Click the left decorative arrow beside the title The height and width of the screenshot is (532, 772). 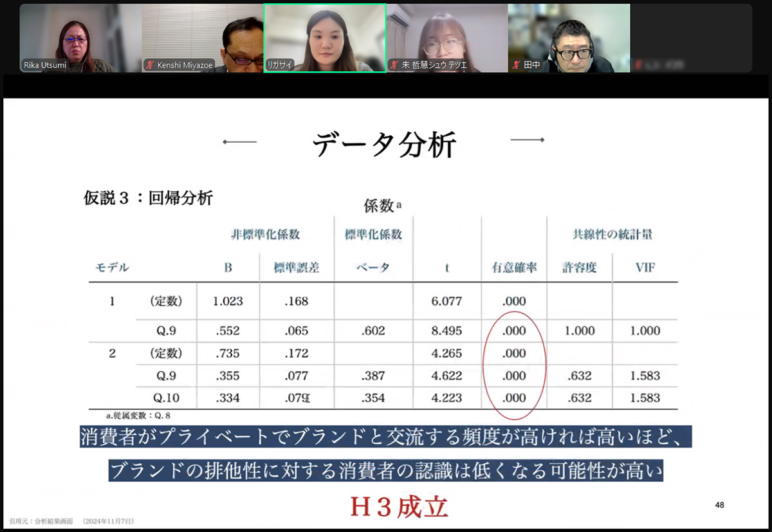[x=239, y=142]
